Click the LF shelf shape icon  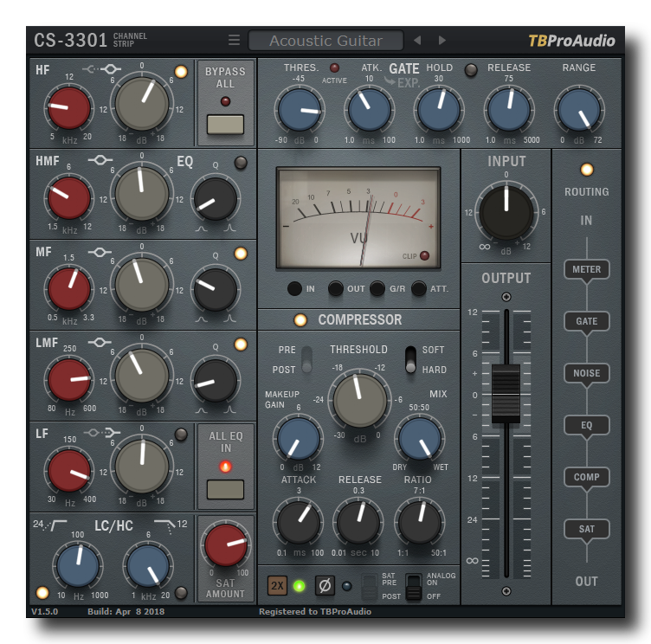point(112,433)
